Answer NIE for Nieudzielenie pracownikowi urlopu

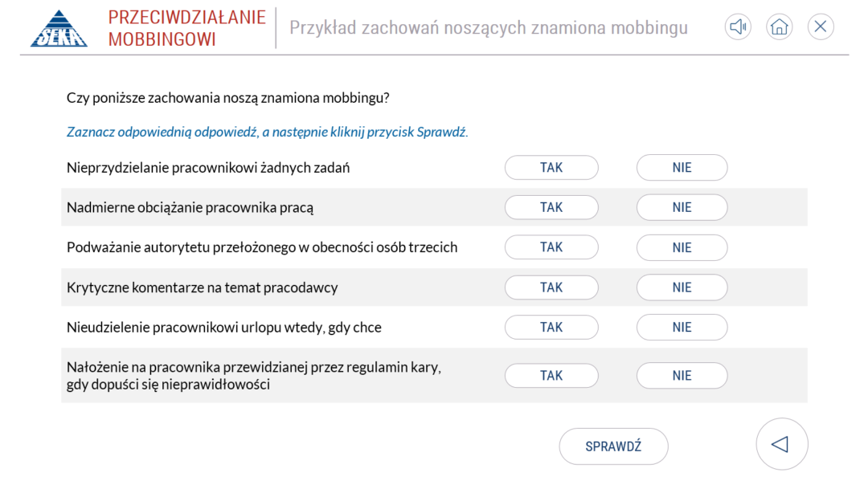tap(682, 327)
